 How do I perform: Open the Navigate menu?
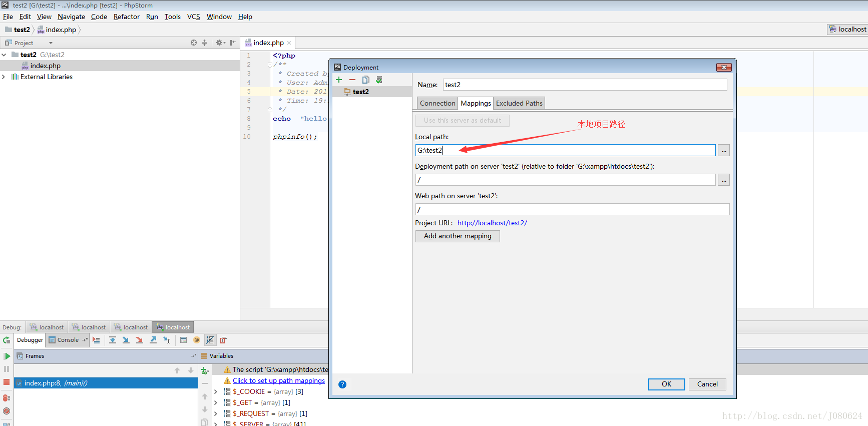point(71,17)
